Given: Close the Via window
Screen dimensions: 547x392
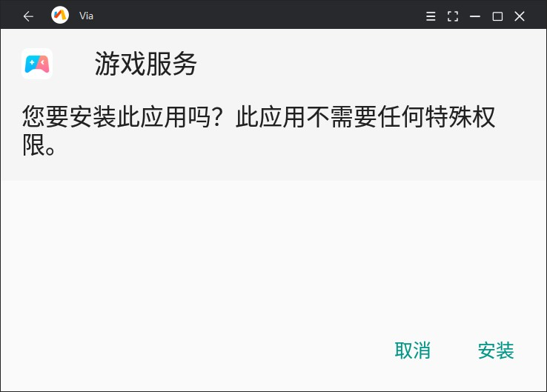Looking at the screenshot, I should (520, 16).
